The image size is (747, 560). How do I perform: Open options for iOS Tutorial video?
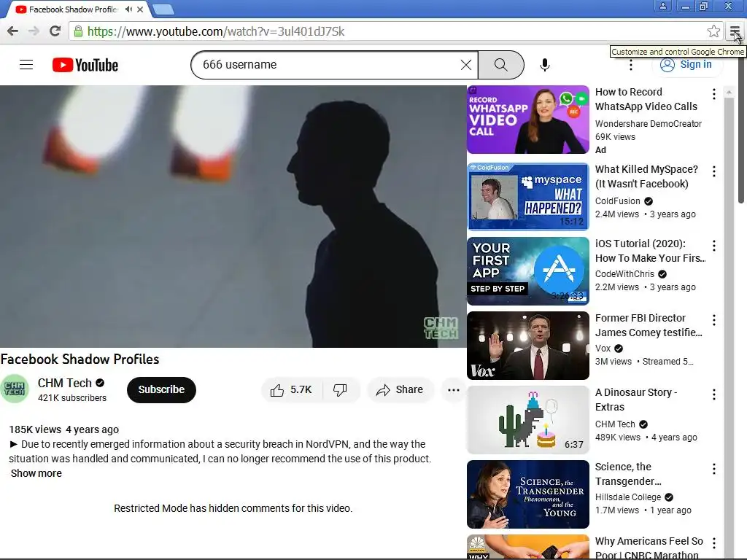coord(713,246)
